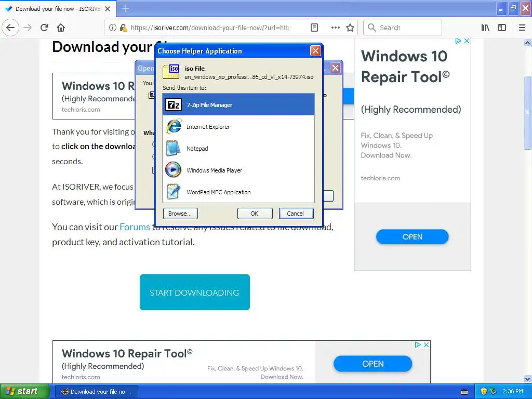This screenshot has height=399, width=532.
Task: Click the forward navigation arrow
Action: pos(28,28)
